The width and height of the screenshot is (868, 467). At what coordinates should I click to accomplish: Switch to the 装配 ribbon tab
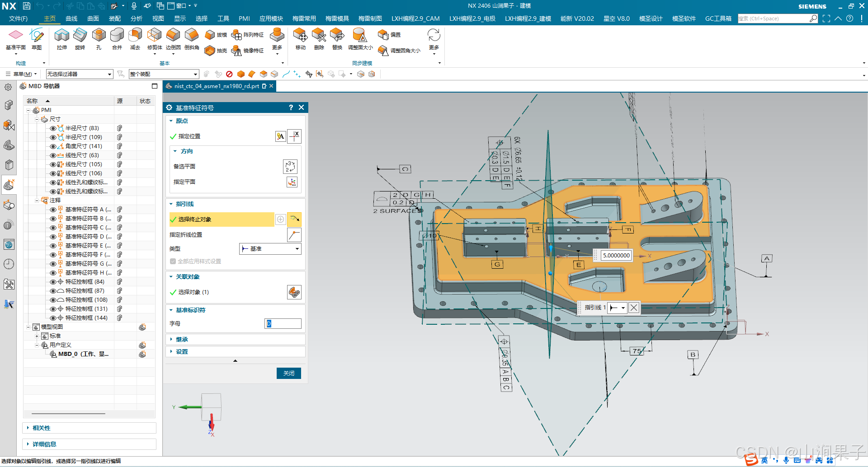(x=115, y=19)
